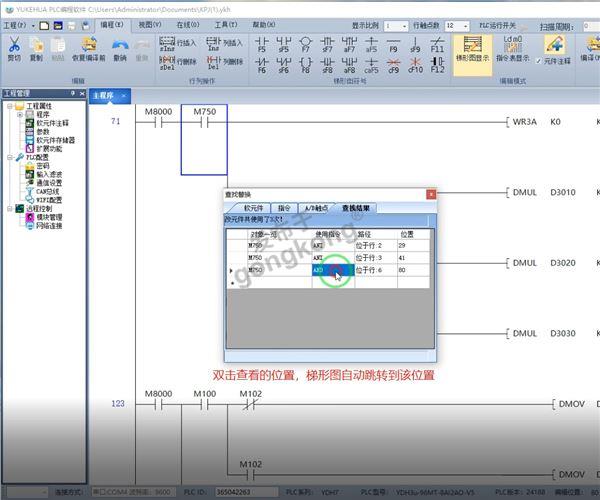Click the 行插入 (insert row) icon
Image resolution: width=600 pixels, height=500 pixels.
180,43
